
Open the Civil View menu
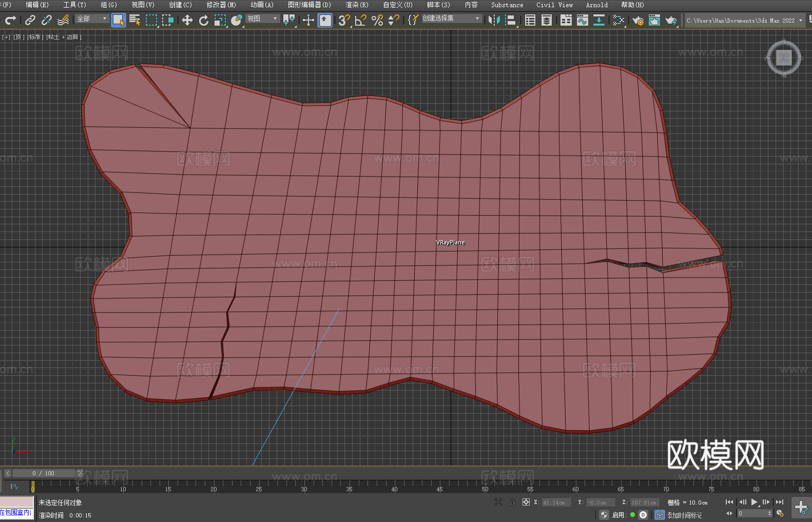[554, 5]
